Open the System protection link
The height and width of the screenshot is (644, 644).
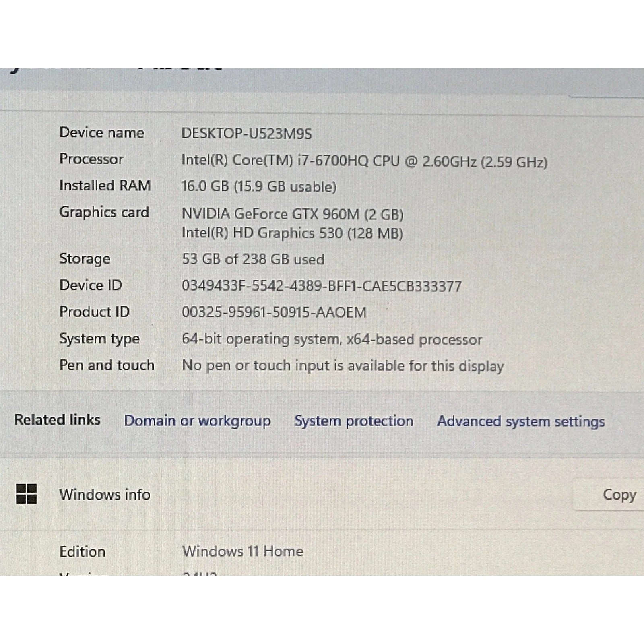pos(354,421)
